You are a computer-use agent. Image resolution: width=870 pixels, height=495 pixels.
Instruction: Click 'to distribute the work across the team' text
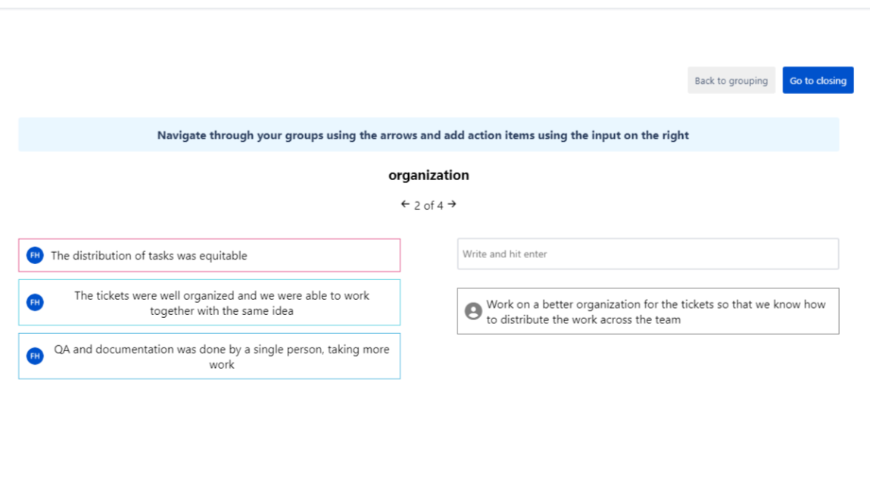tap(584, 320)
